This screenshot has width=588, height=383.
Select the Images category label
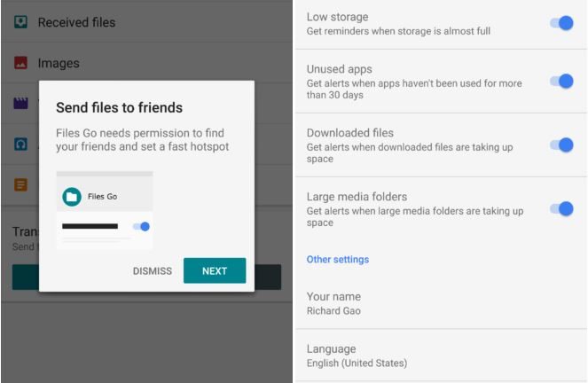click(59, 63)
